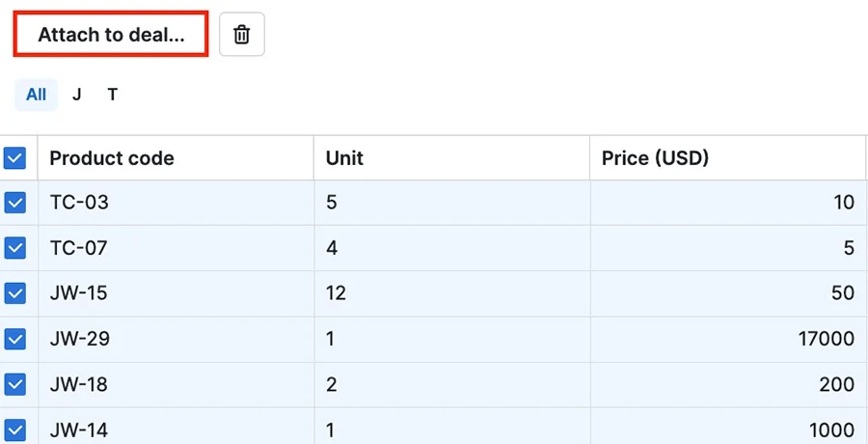
Task: Click the Product code column header
Action: tap(176, 158)
